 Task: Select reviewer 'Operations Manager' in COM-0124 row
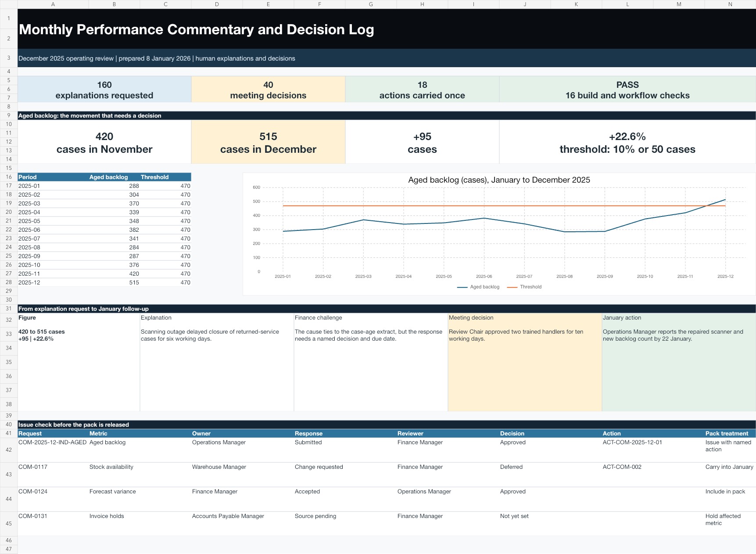pos(448,499)
